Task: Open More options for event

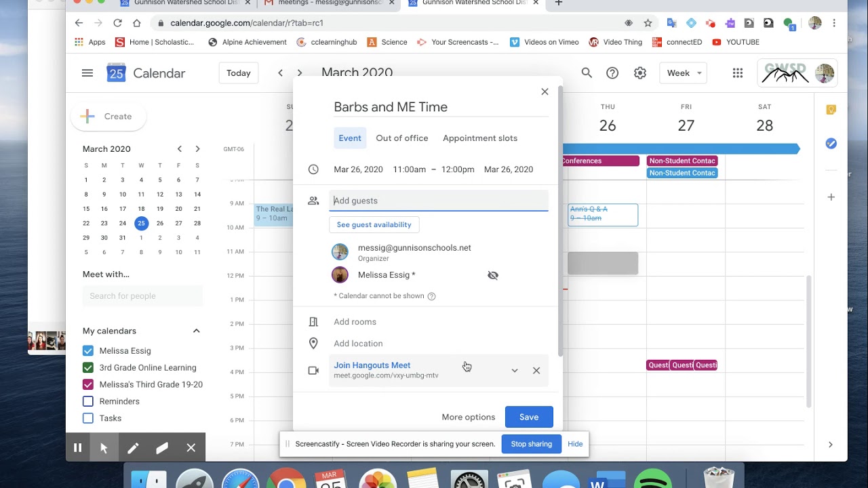Action: tap(469, 417)
